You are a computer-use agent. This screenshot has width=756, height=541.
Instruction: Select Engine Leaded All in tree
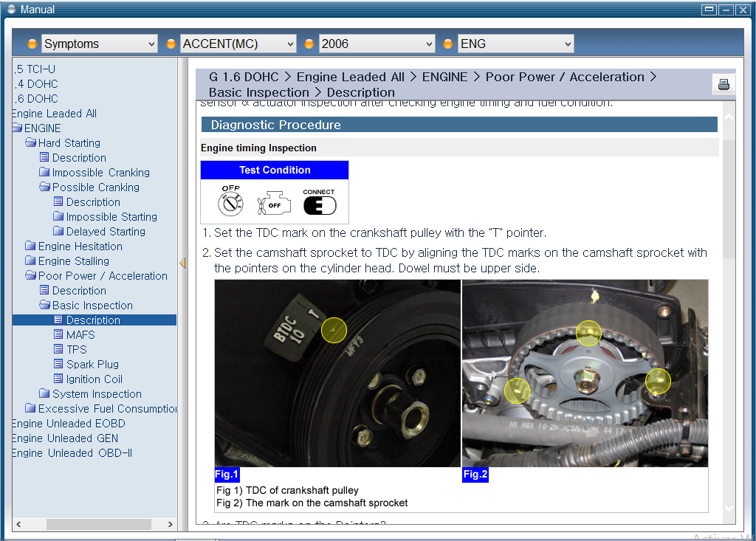(x=55, y=114)
